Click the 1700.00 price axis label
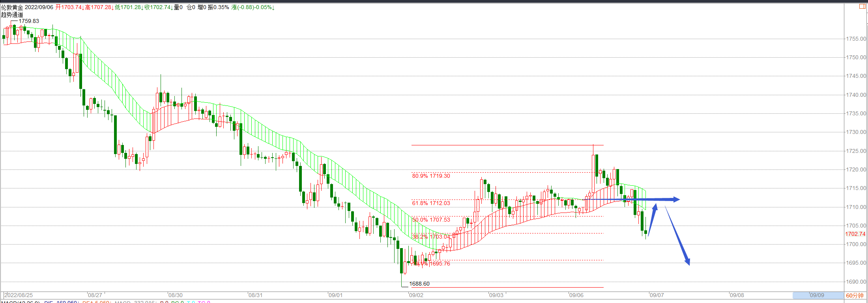 click(x=856, y=244)
